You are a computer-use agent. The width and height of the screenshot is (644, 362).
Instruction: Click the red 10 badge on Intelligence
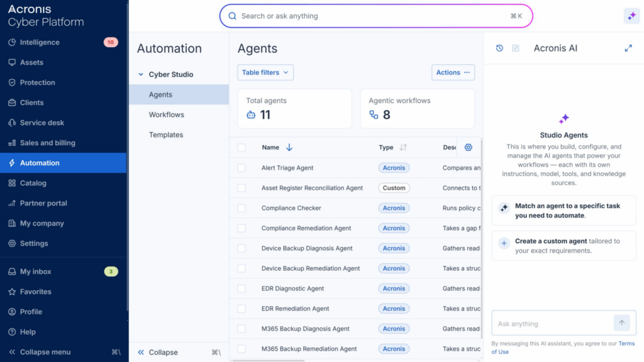click(111, 42)
